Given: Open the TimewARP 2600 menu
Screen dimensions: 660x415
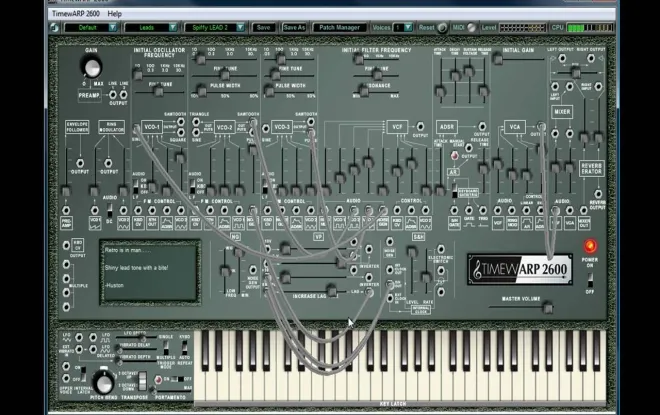Looking at the screenshot, I should 76,13.
